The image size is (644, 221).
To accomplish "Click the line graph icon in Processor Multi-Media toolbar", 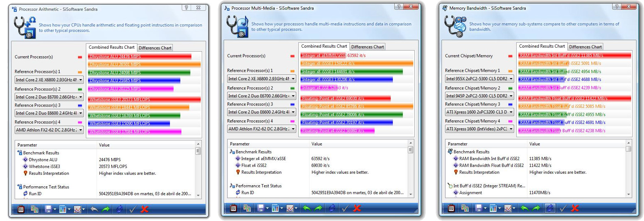I will (290, 208).
